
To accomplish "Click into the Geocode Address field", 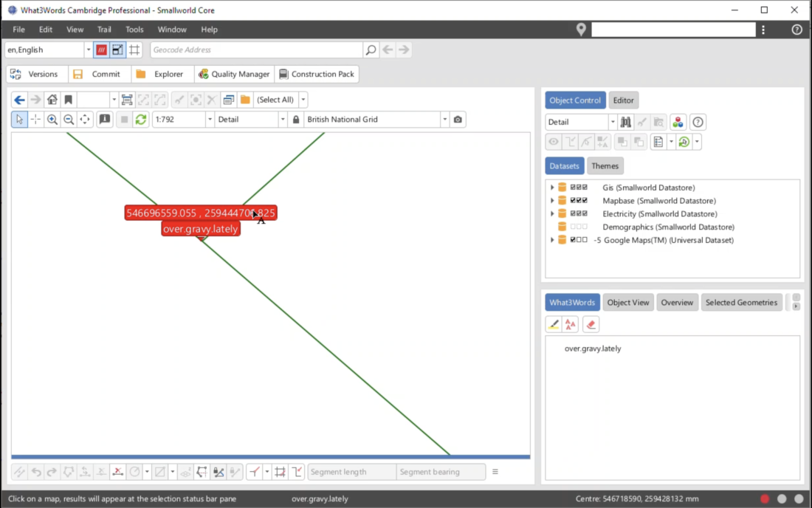I will 257,49.
